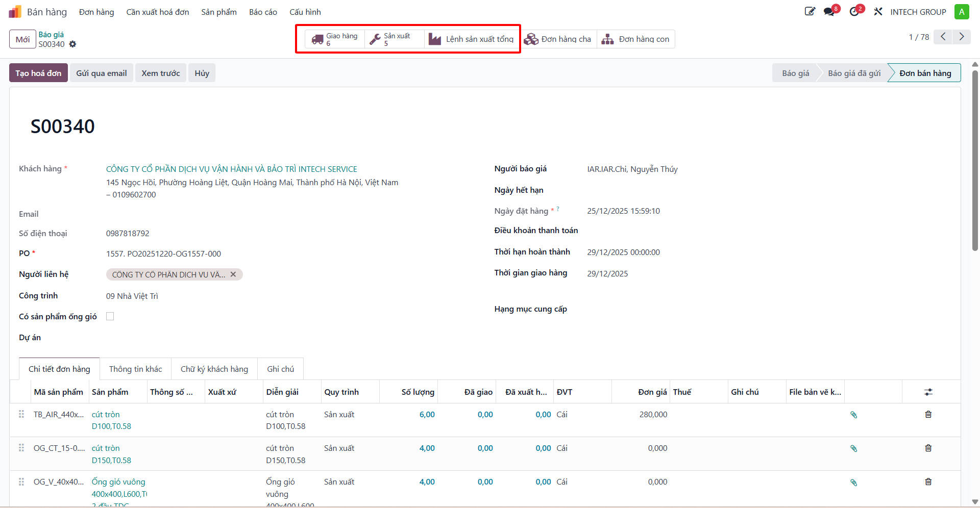980x508 pixels.
Task: Click paperclip icon in OG_CT_15-0 row
Action: [853, 448]
